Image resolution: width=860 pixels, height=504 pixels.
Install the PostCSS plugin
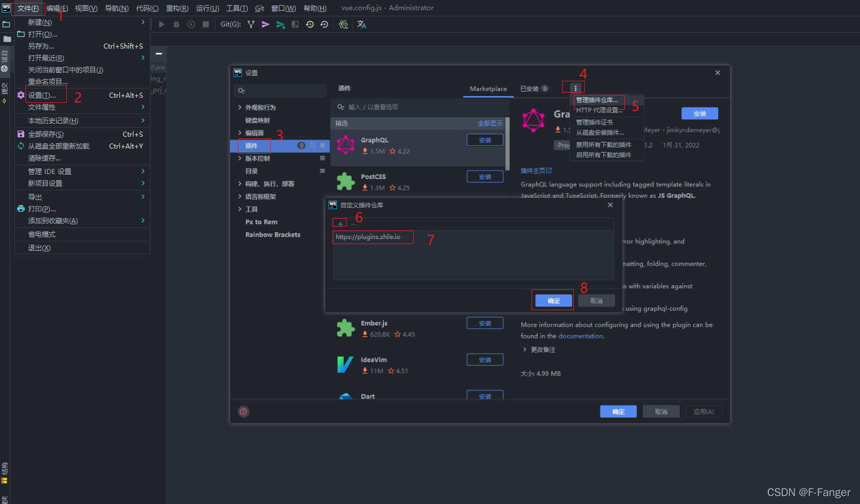(x=485, y=177)
